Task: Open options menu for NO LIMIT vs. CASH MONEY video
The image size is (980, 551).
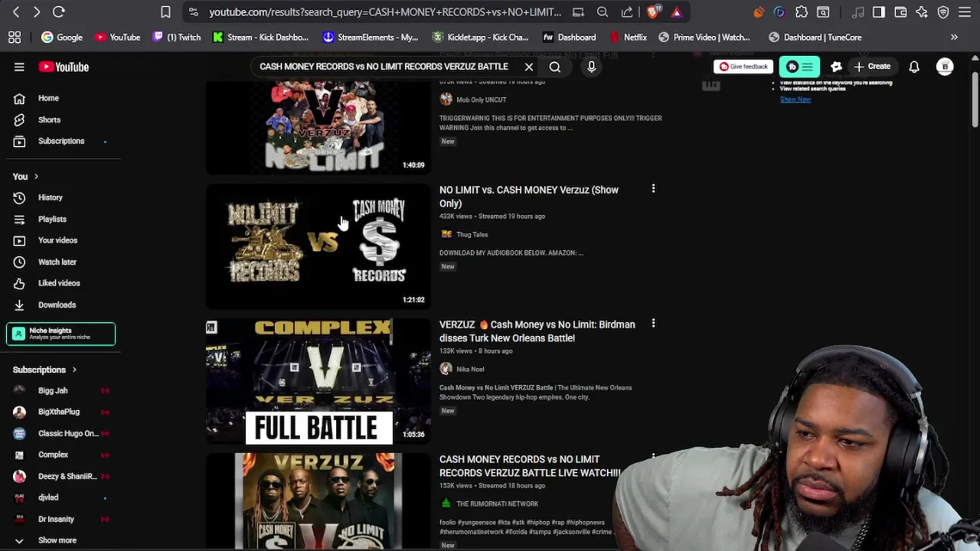Action: [653, 188]
